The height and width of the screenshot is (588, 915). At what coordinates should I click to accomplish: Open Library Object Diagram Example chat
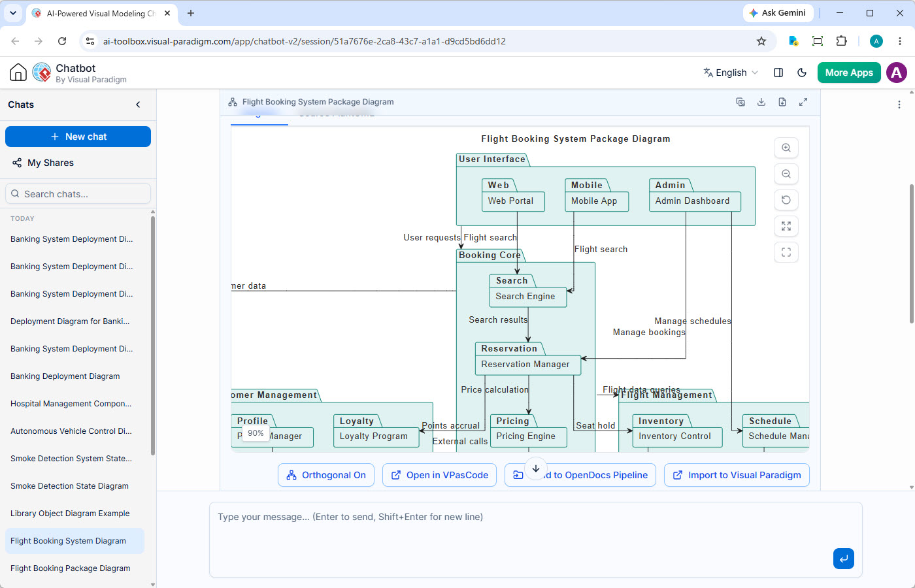75,514
